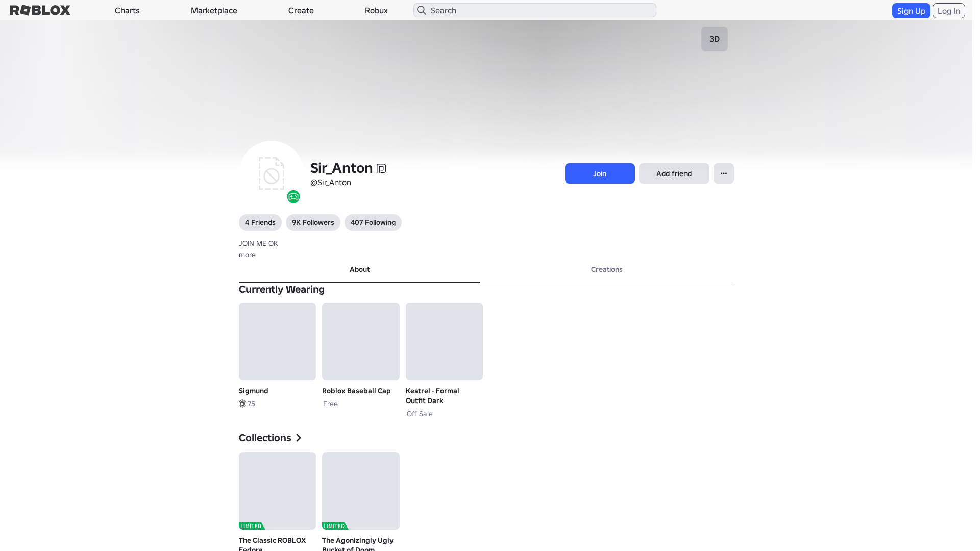Image resolution: width=980 pixels, height=551 pixels.
Task: Click the search magnifier icon
Action: coord(422,10)
